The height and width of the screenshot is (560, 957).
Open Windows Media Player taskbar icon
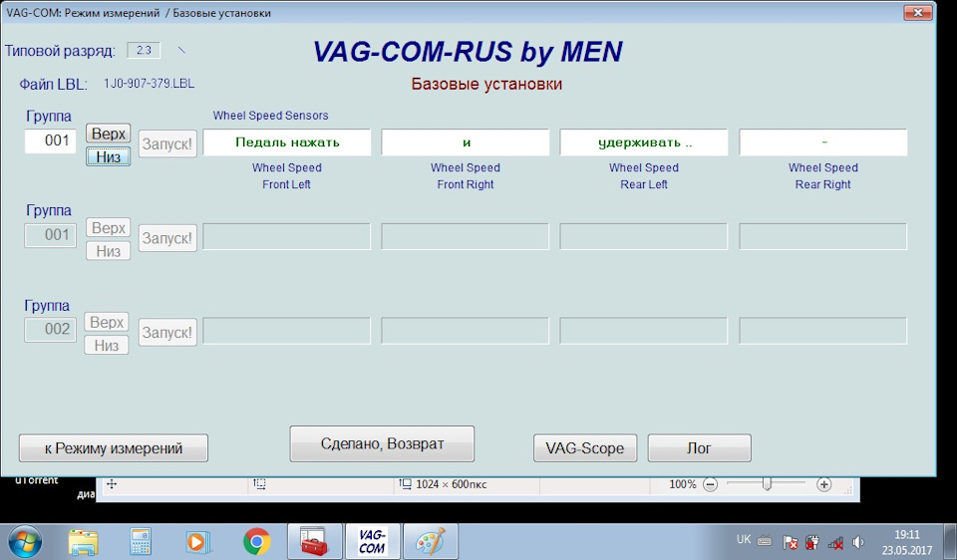(197, 542)
